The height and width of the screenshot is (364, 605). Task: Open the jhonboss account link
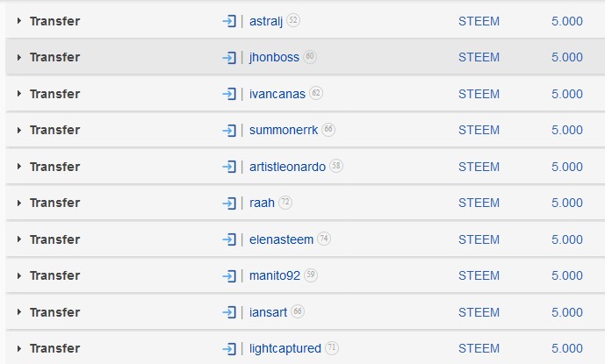coord(274,58)
